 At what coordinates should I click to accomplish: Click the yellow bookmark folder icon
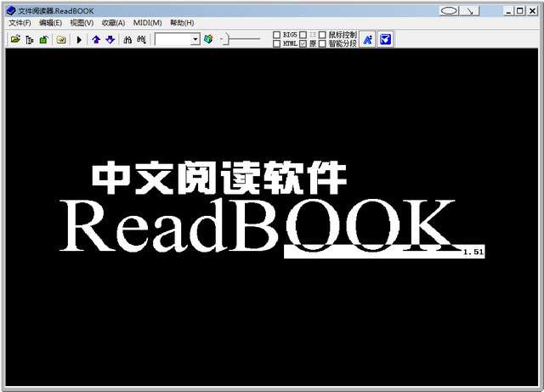tap(61, 40)
